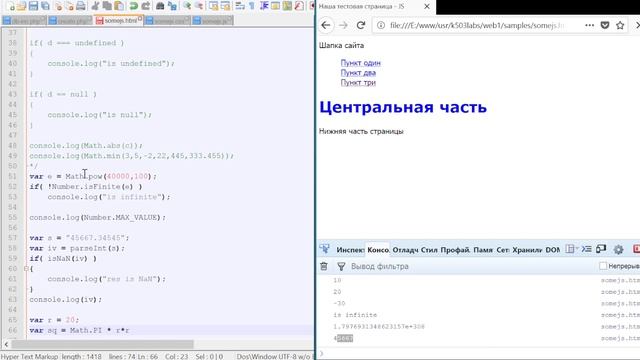Toggle indent guide display
This screenshot has height=360, width=640.
coord(264,6)
